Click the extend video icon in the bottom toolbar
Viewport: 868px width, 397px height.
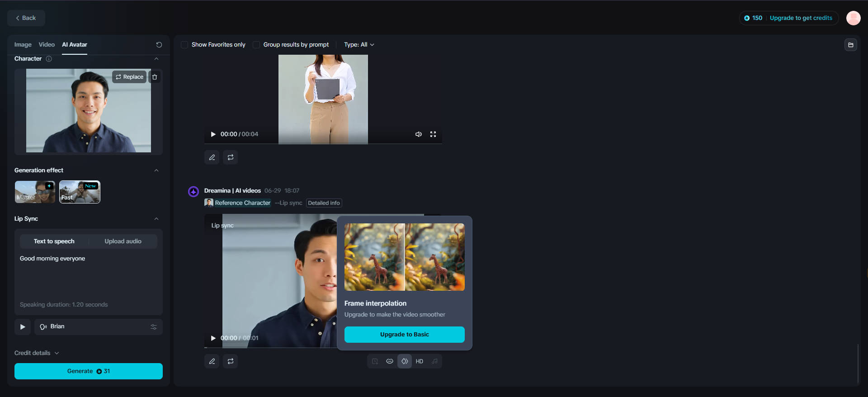pos(375,361)
